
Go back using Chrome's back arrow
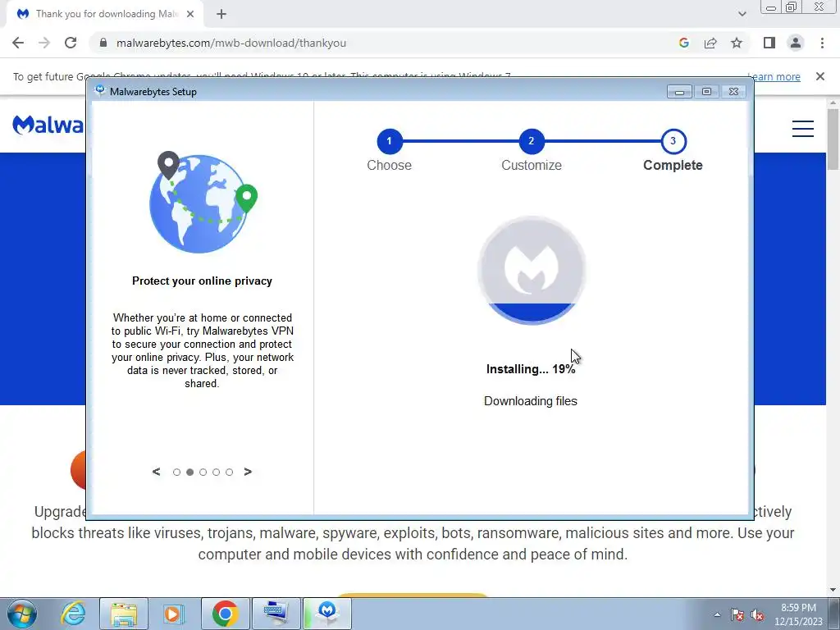tap(18, 43)
